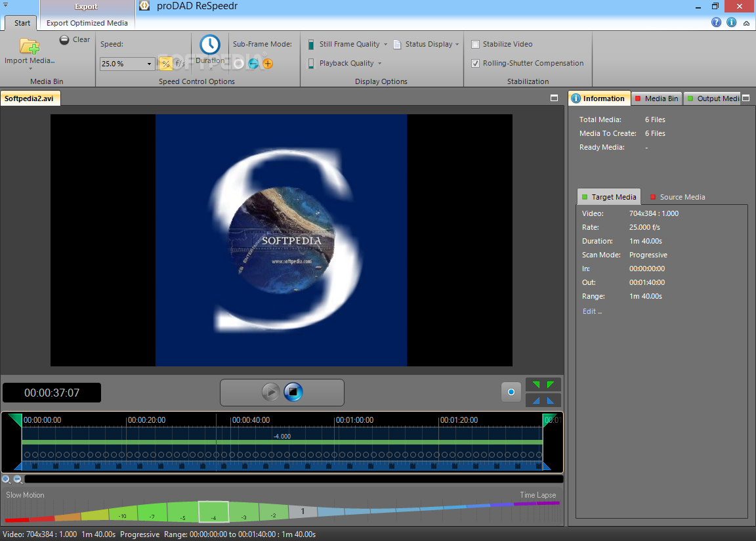Click the Status Display page icon
Viewport: 756px width, 541px height.
397,45
